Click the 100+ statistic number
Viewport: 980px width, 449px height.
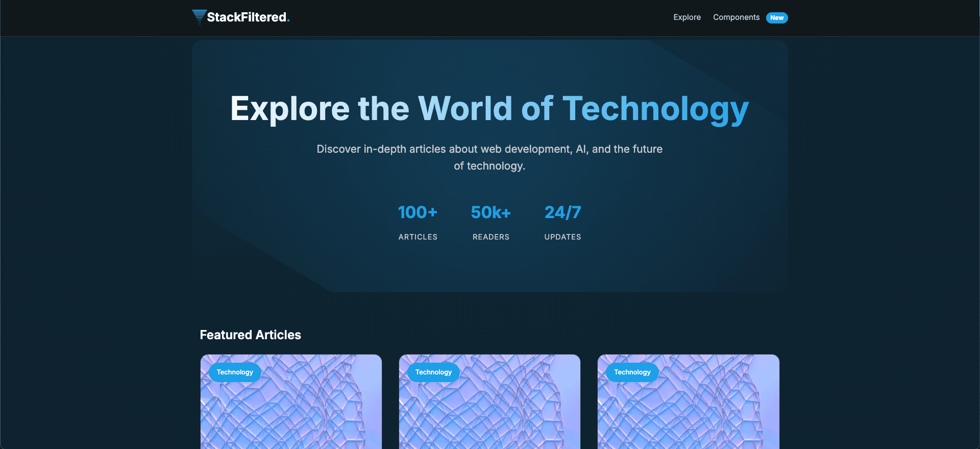point(418,212)
